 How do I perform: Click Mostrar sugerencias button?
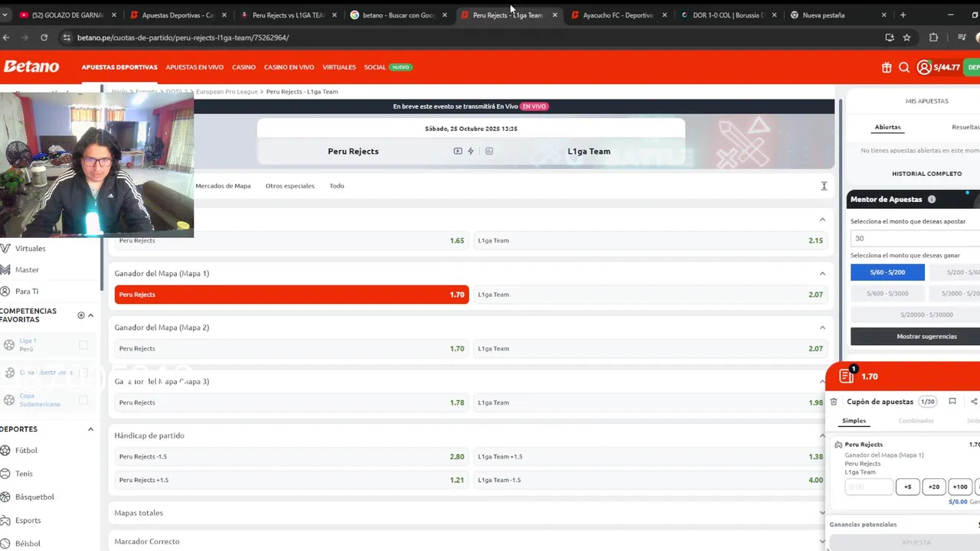[x=915, y=336]
